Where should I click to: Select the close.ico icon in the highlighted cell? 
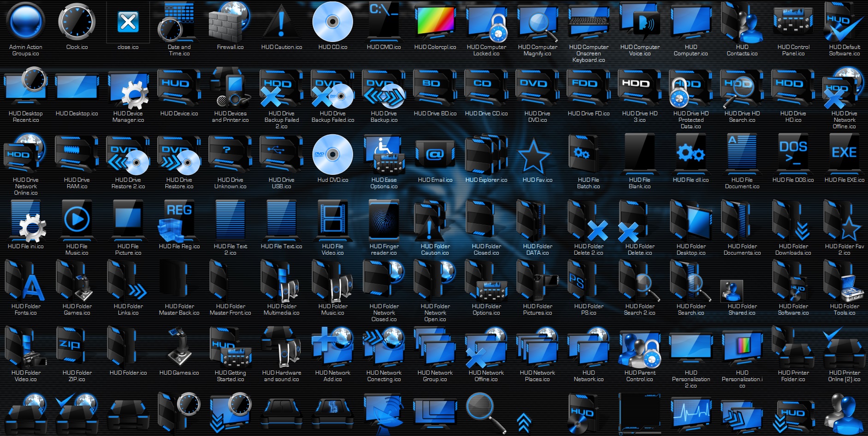click(x=128, y=21)
